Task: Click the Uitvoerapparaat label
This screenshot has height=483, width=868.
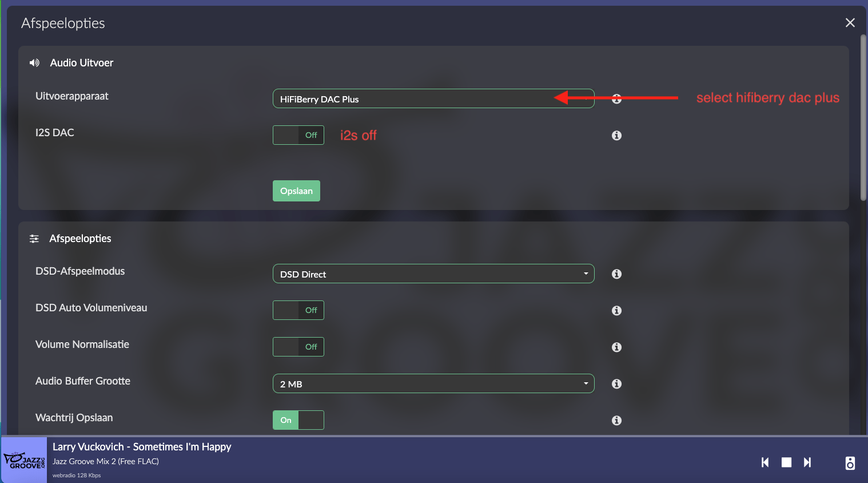Action: point(72,96)
